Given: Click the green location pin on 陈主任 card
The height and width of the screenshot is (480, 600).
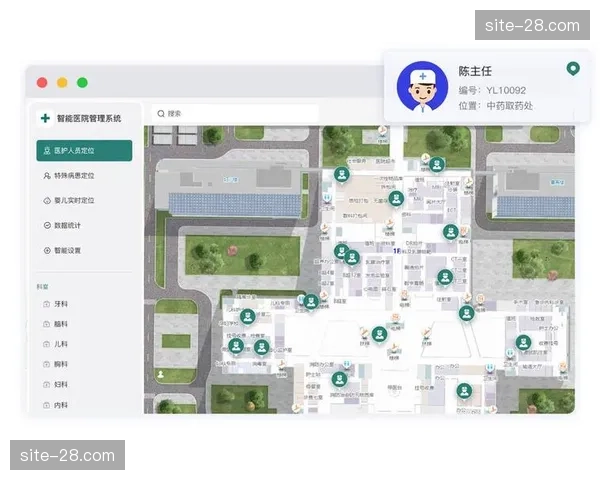Looking at the screenshot, I should (573, 69).
